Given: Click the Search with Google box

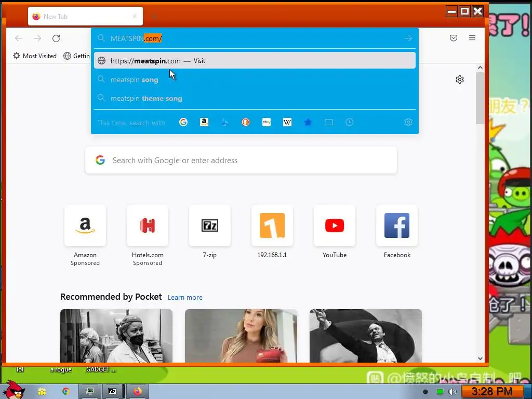Looking at the screenshot, I should [x=241, y=160].
